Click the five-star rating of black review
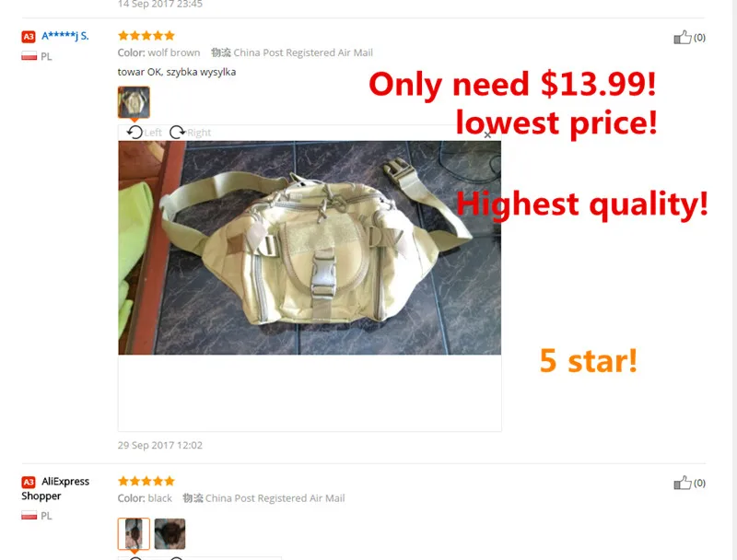 pos(146,481)
